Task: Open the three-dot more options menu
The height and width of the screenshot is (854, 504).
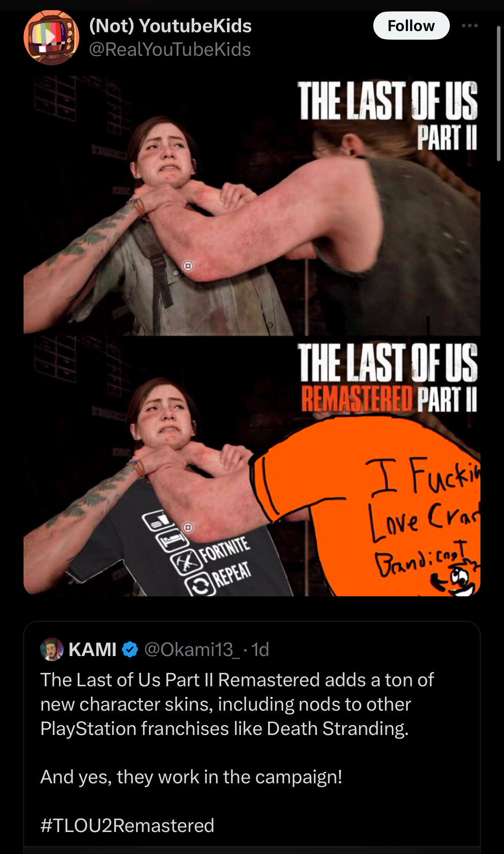Action: point(470,26)
